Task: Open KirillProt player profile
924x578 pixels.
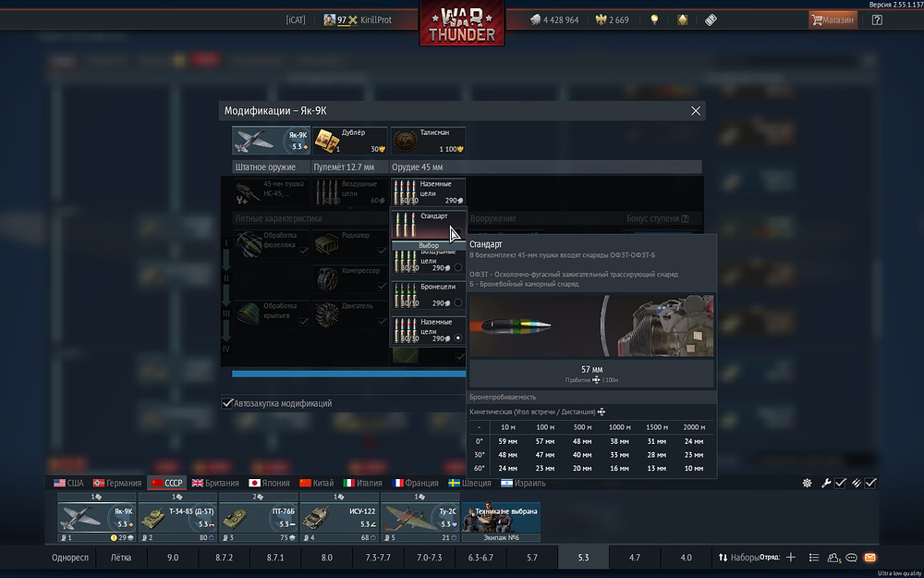Action: [376, 19]
